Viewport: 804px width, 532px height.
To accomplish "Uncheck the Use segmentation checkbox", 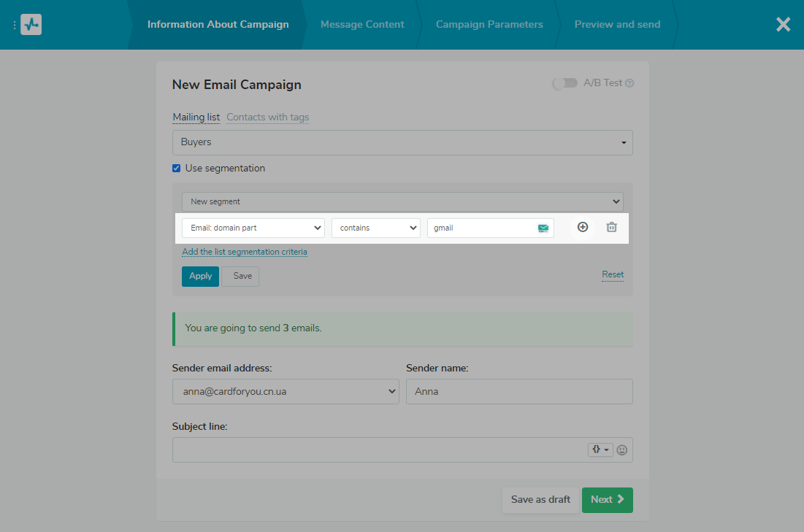I will 176,169.
